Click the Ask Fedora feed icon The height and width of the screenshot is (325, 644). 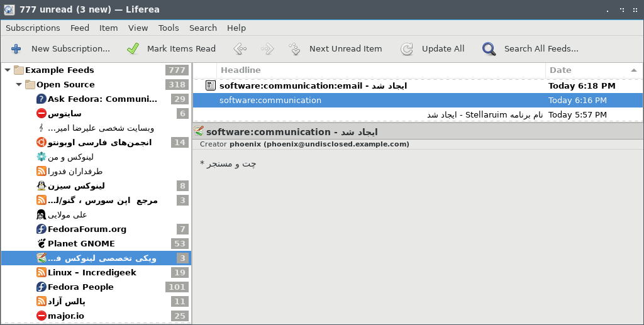42,99
